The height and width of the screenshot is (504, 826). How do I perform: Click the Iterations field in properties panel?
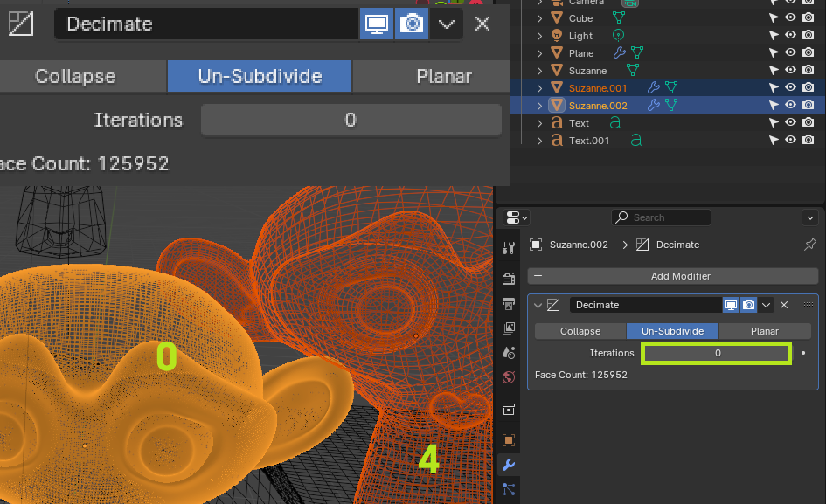(717, 353)
